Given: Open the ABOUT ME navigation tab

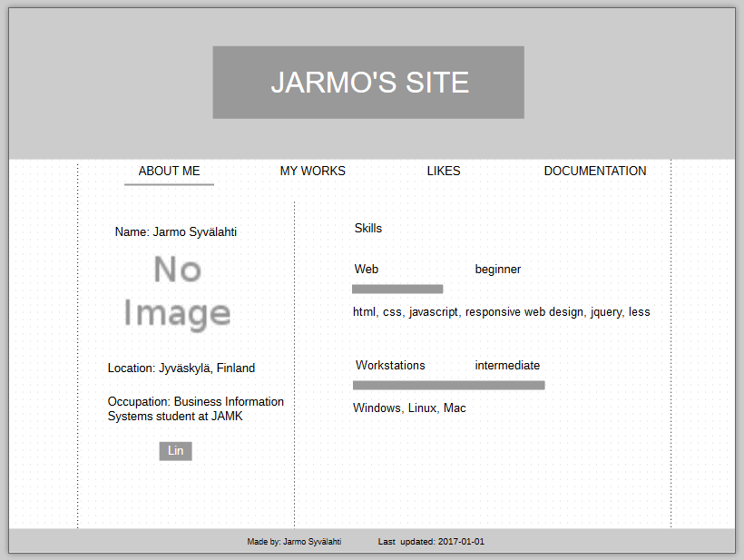Looking at the screenshot, I should click(169, 171).
